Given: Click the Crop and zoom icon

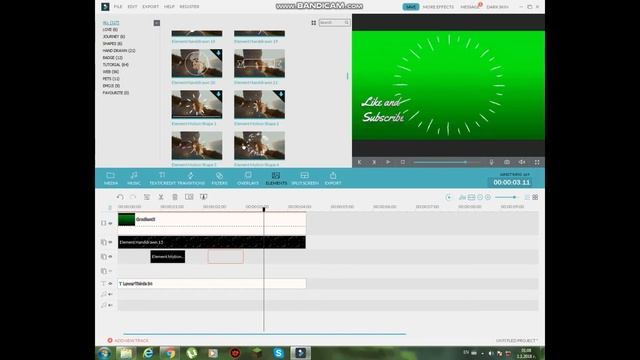Looking at the screenshot, I should pyautogui.click(x=189, y=197).
